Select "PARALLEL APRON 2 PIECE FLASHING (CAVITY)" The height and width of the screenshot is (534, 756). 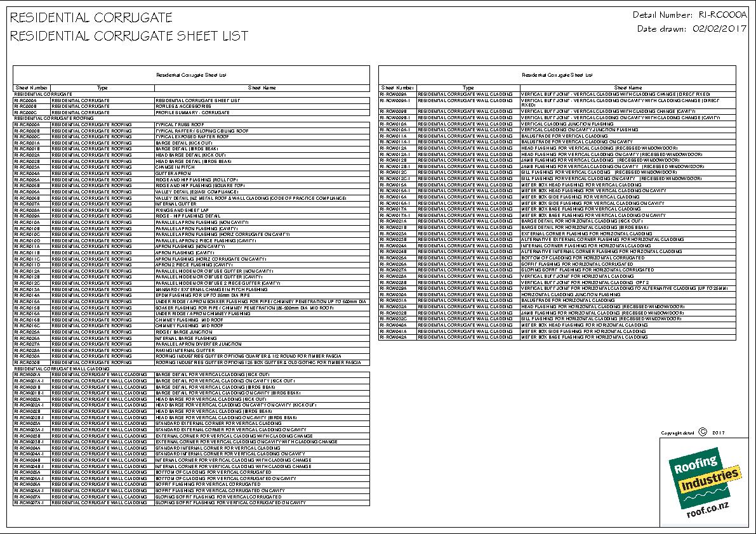206,241
